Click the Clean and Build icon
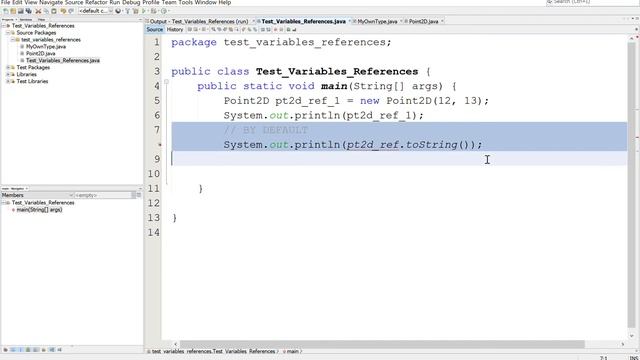This screenshot has height=360, width=640. [136, 11]
